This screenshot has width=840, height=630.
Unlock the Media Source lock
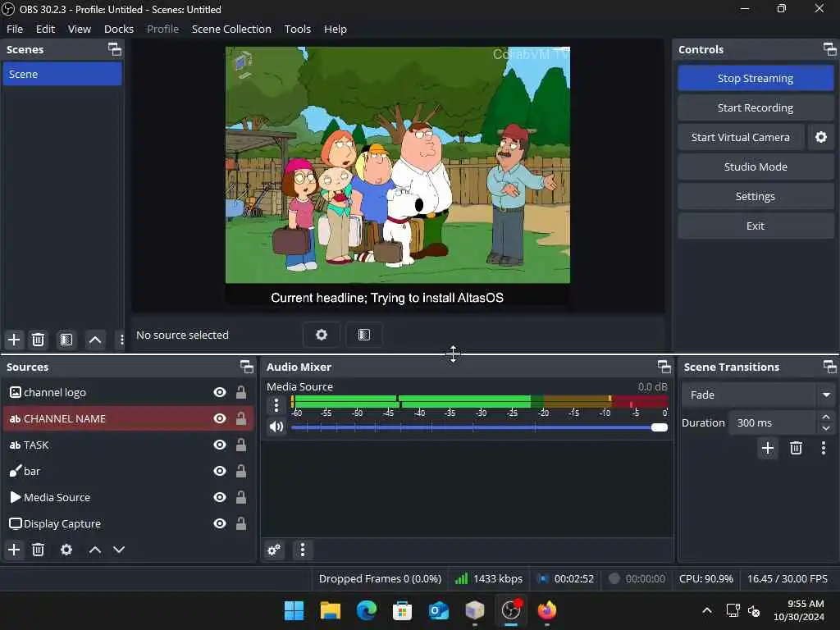241,497
